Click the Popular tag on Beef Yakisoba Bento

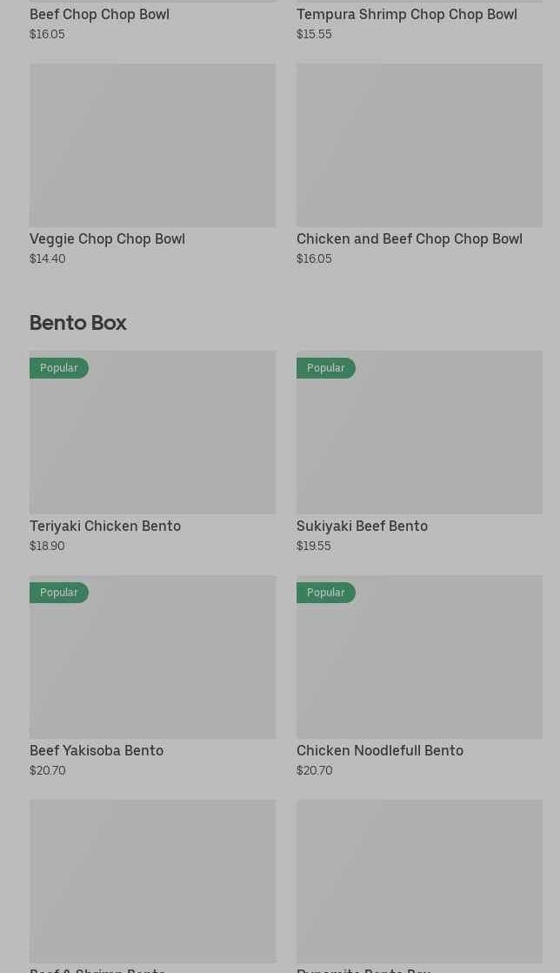click(x=59, y=593)
